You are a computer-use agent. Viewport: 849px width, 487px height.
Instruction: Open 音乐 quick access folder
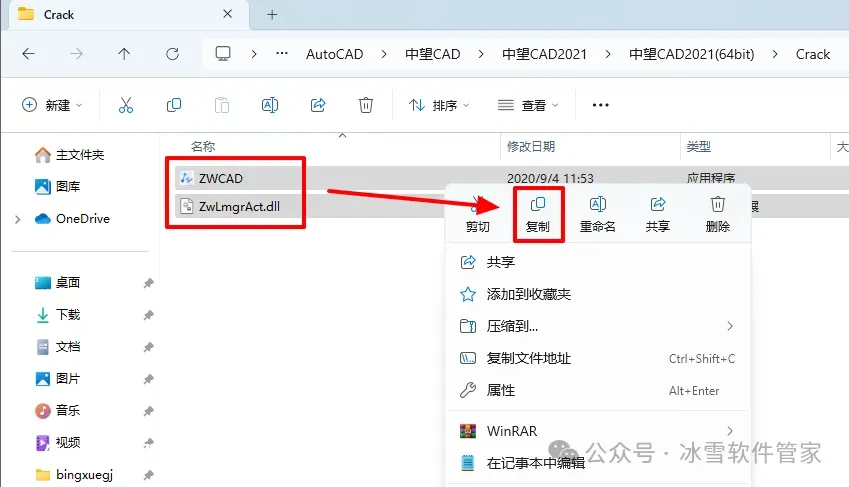[57, 411]
